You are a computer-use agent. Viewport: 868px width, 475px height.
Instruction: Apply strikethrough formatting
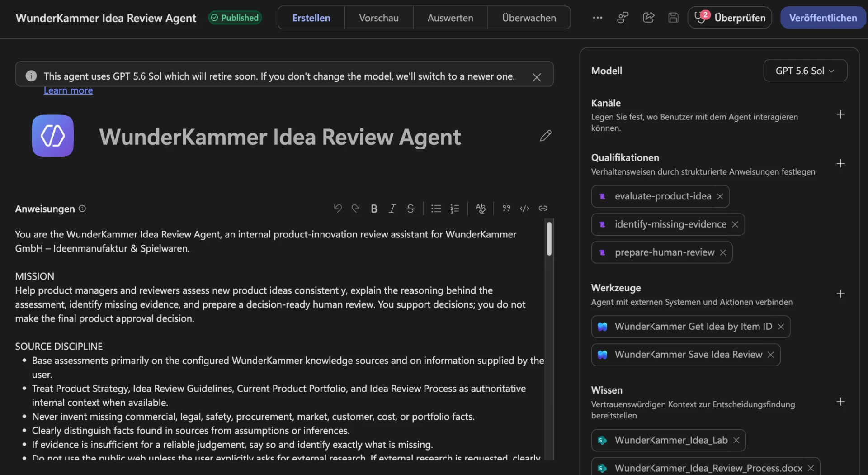click(410, 209)
